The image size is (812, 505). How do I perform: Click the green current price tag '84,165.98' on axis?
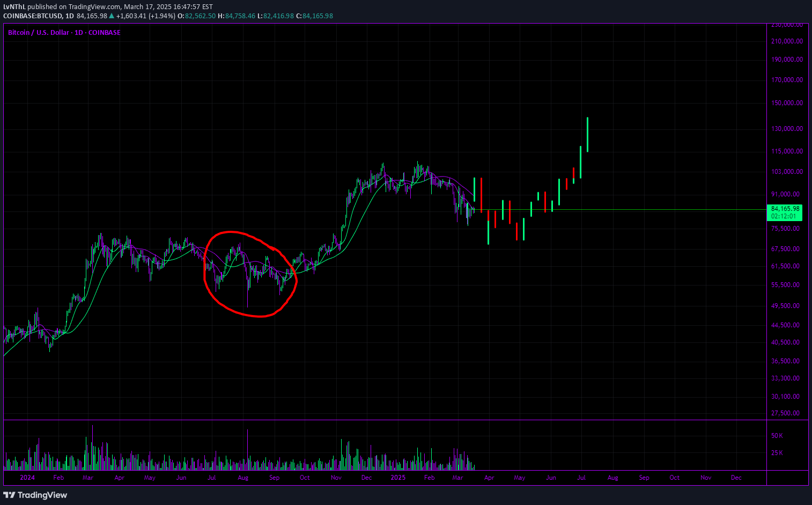pos(785,209)
